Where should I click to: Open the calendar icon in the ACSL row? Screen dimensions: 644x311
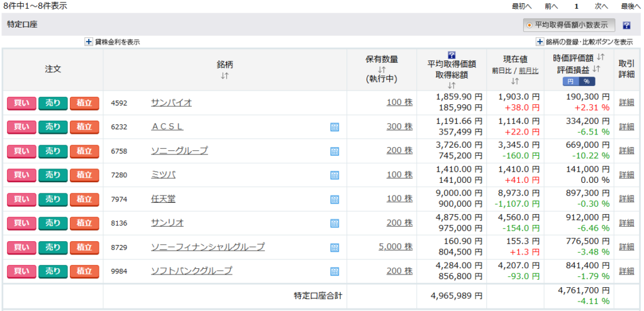[x=335, y=127]
